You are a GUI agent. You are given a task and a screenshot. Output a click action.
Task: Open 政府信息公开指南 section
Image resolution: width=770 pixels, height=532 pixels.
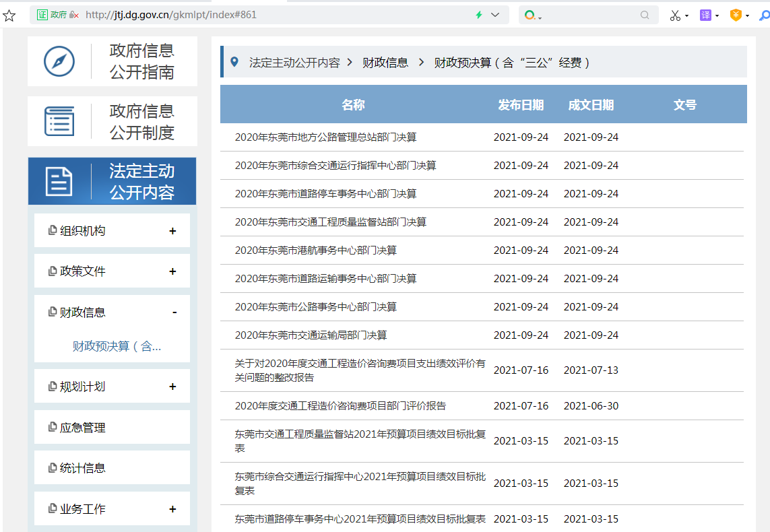click(x=113, y=61)
